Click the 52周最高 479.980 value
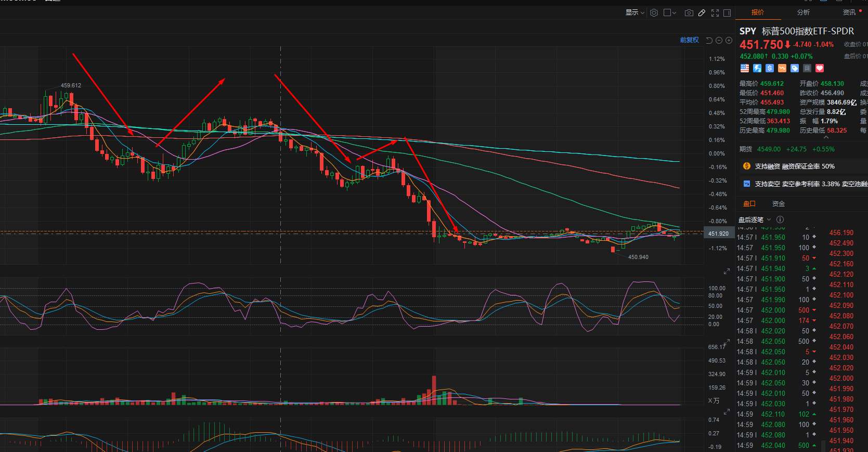Viewport: 868px width, 452px height. (778, 112)
